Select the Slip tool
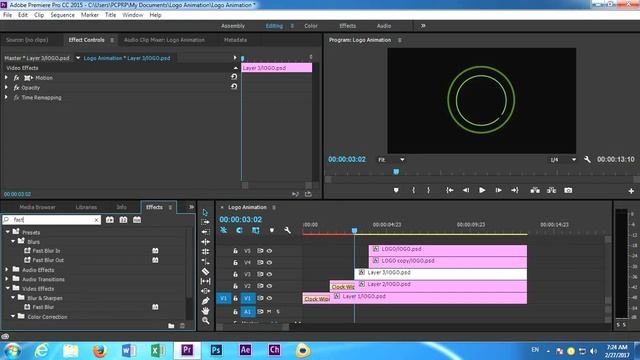The height and width of the screenshot is (360, 640). point(205,281)
